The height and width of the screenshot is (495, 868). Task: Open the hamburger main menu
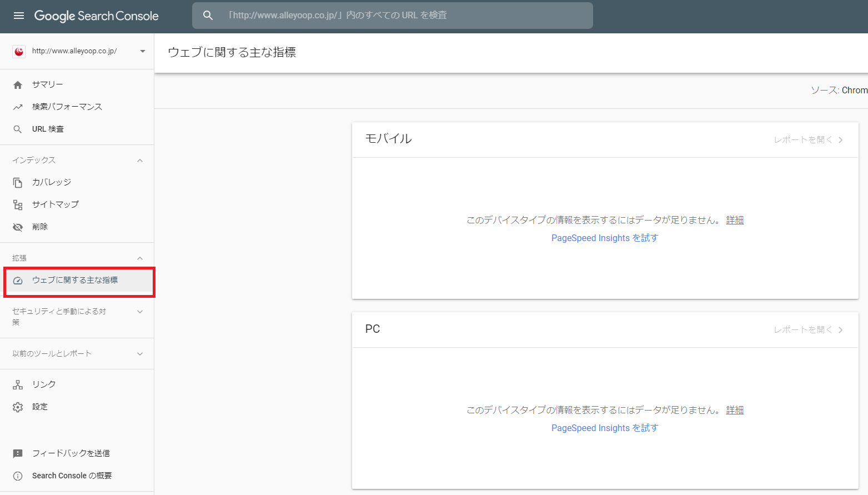click(19, 16)
